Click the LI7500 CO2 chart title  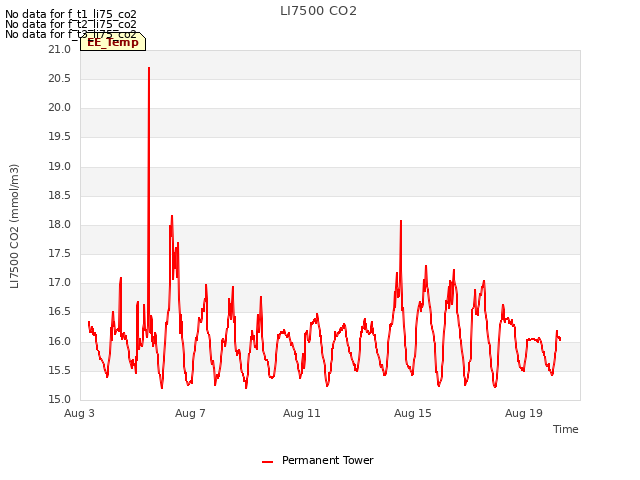[x=318, y=11]
